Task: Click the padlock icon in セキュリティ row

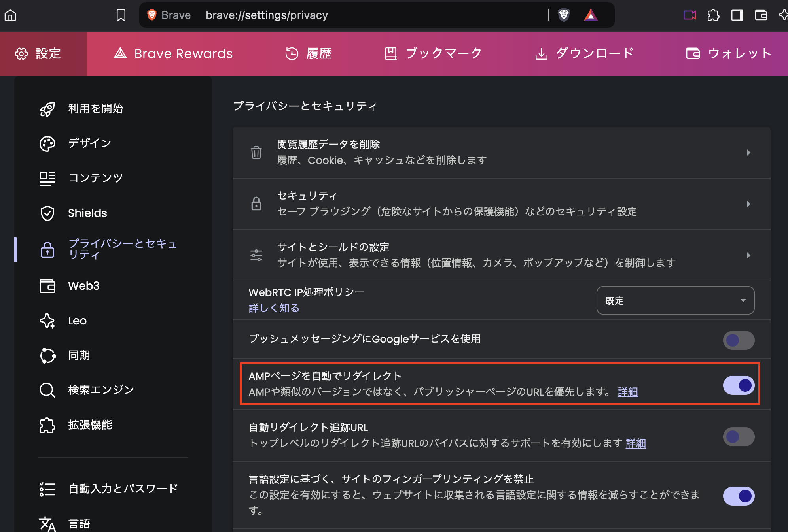Action: pos(256,204)
